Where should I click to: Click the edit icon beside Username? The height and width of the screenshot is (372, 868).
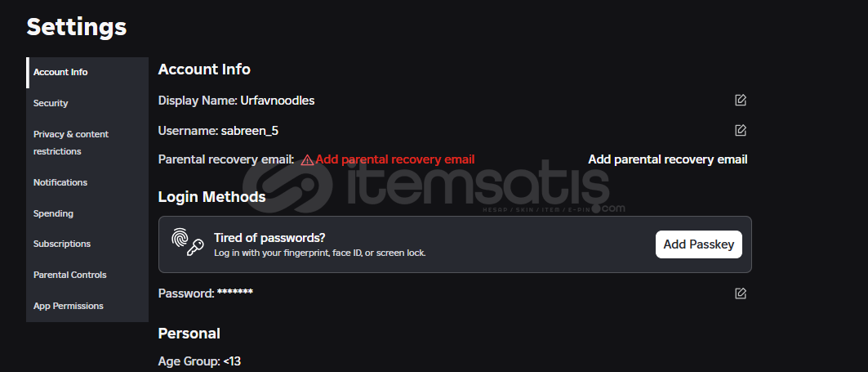[x=740, y=130]
